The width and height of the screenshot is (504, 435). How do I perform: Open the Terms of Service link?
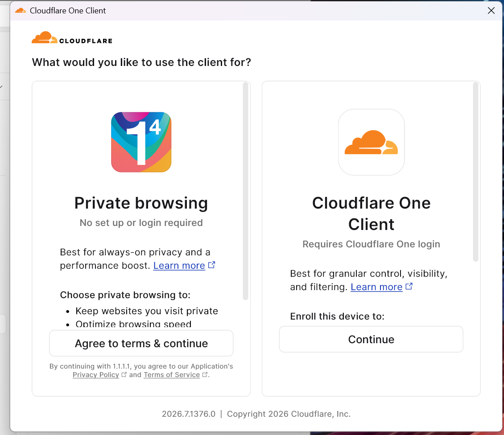[x=172, y=374]
